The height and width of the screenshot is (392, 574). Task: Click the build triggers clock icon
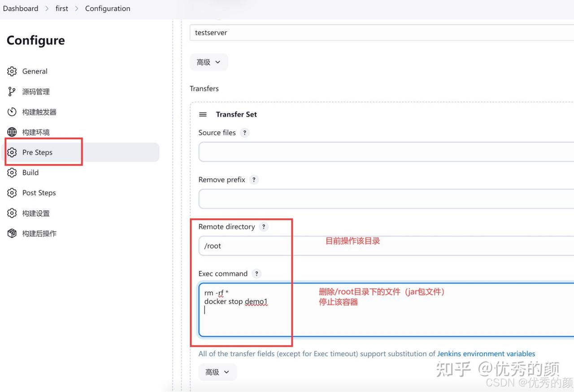tap(12, 112)
